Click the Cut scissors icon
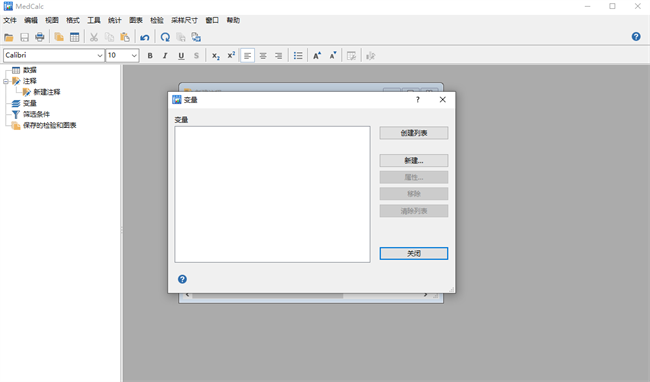 coord(94,37)
